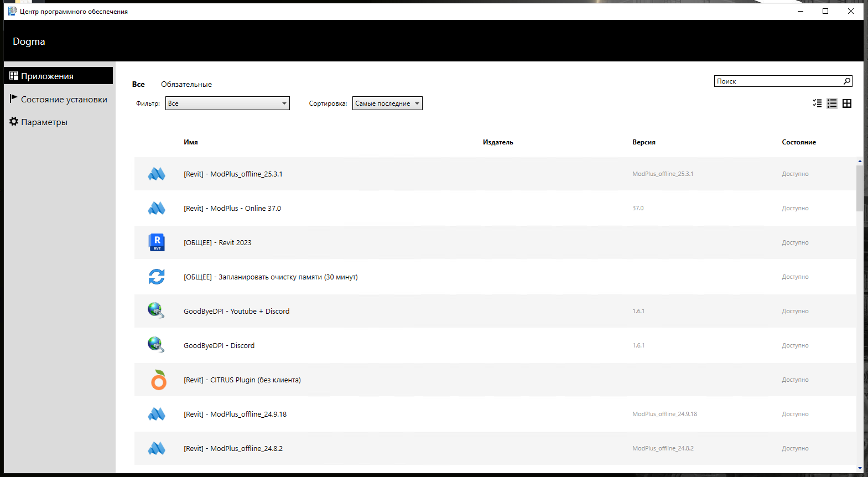Click the memory cleanup refresh arrows icon

[157, 277]
